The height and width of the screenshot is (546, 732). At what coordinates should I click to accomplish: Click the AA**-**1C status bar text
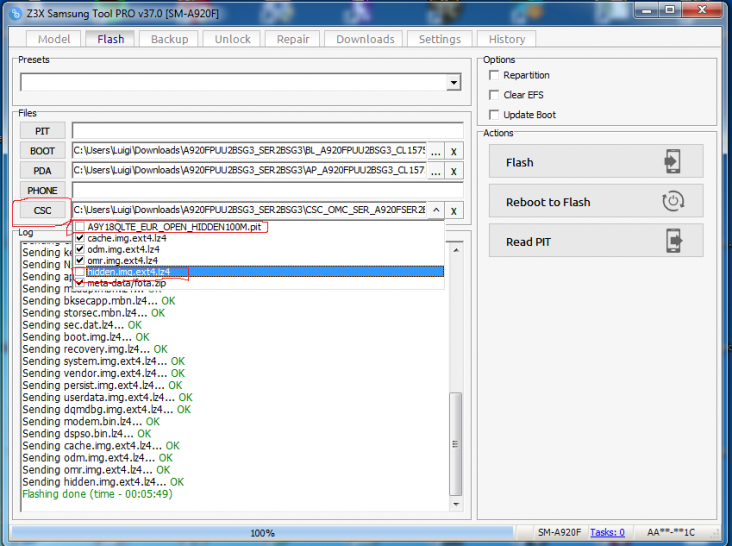pos(671,532)
